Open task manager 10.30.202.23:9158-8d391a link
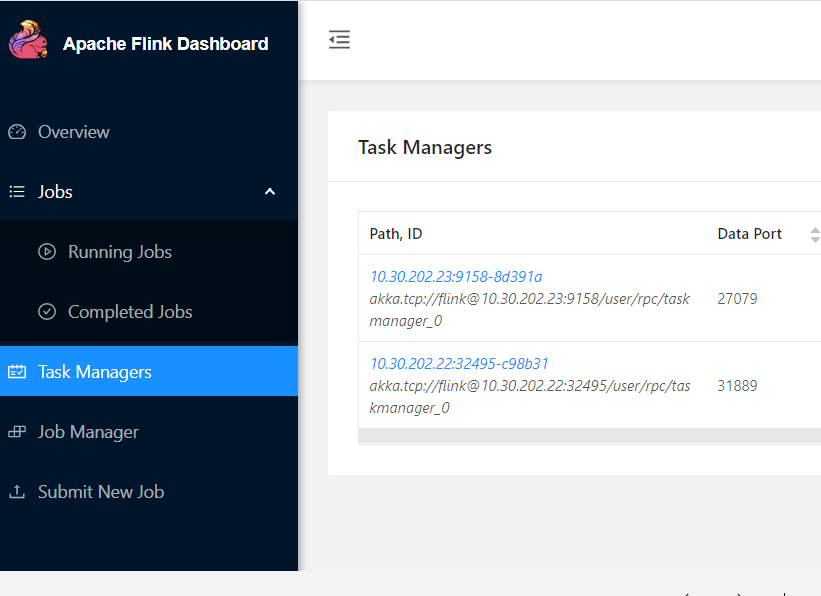This screenshot has height=596, width=821. 456,277
